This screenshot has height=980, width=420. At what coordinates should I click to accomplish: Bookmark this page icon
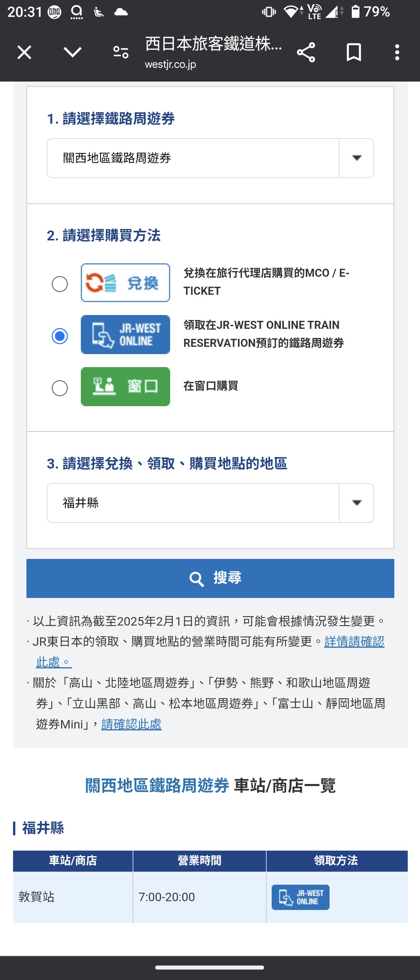click(x=354, y=52)
